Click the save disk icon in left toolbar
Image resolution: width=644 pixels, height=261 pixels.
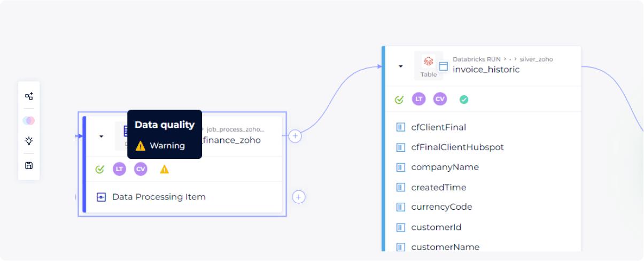[29, 165]
